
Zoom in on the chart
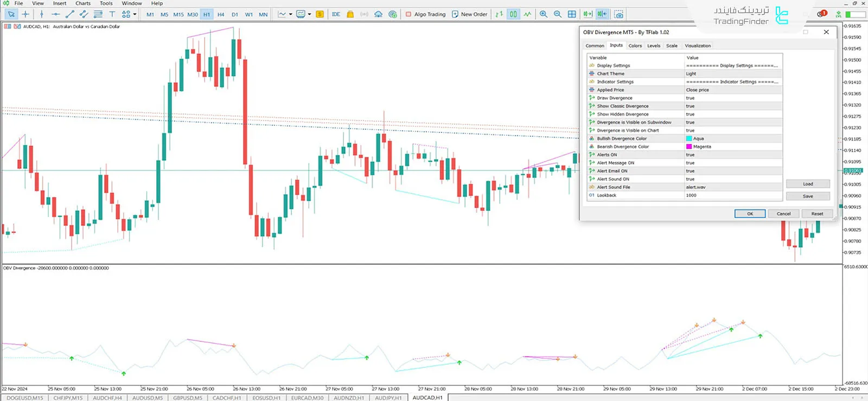[x=543, y=15]
